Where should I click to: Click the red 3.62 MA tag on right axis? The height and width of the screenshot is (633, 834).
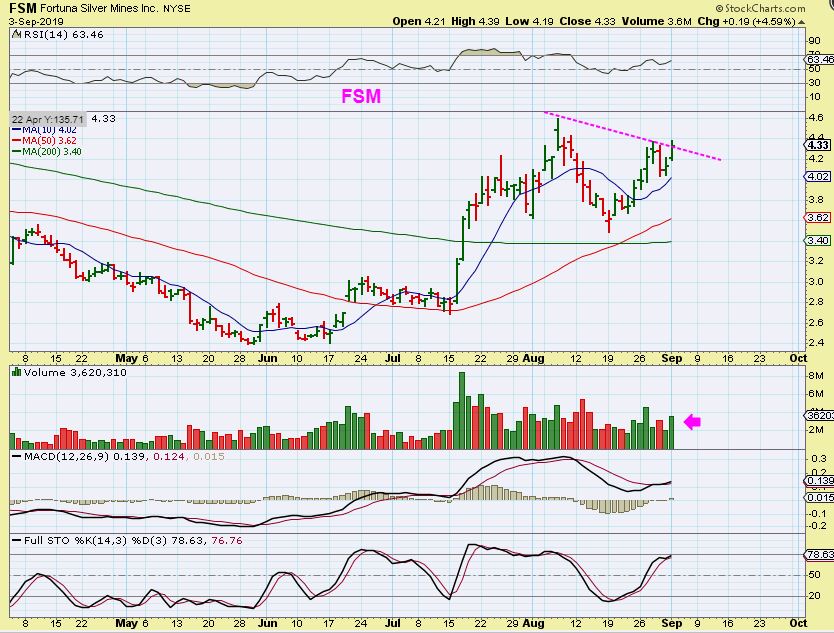click(818, 218)
